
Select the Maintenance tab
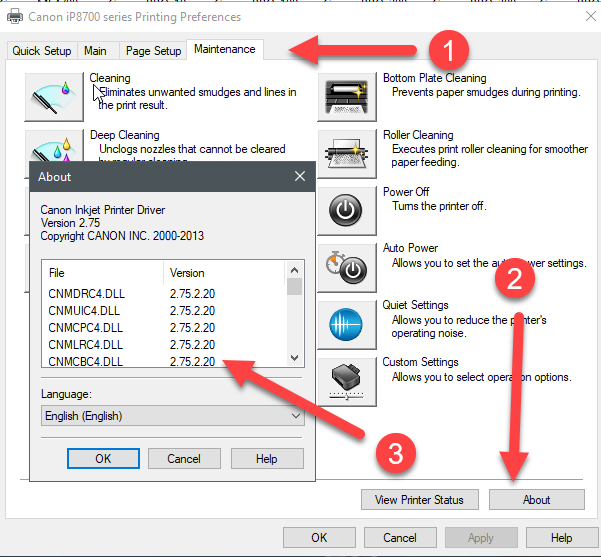pos(225,49)
